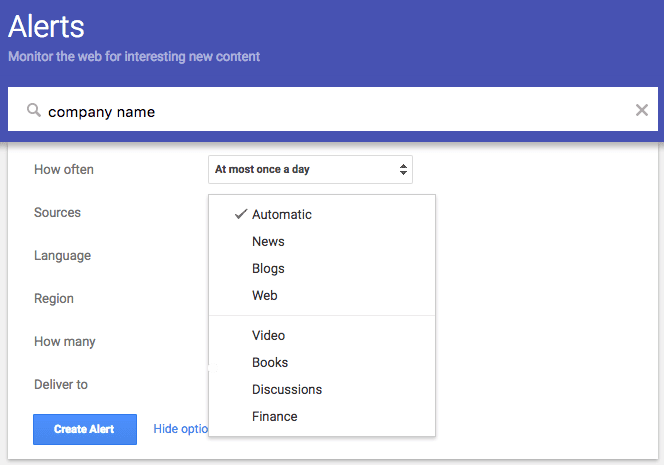Select Finance in the sources menu

tap(275, 416)
